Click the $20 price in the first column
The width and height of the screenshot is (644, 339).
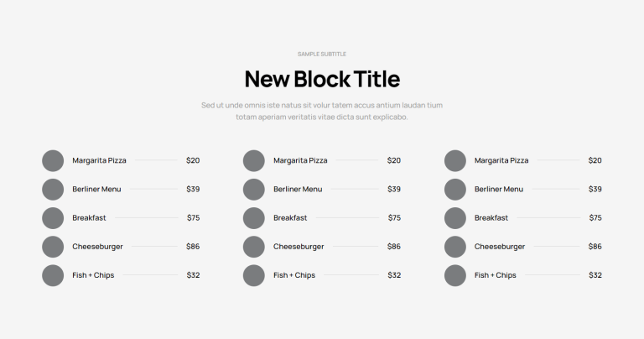(193, 160)
